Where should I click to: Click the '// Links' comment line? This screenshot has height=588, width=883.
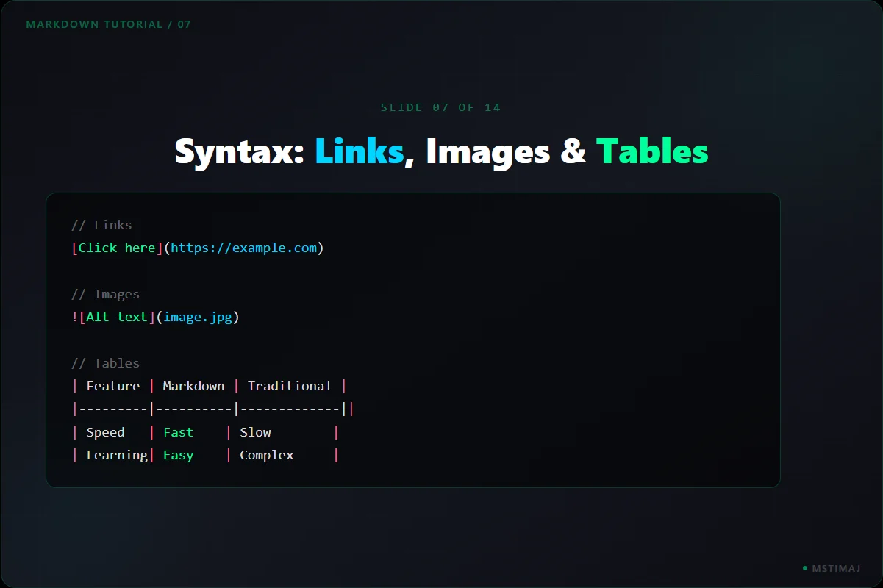pyautogui.click(x=101, y=225)
